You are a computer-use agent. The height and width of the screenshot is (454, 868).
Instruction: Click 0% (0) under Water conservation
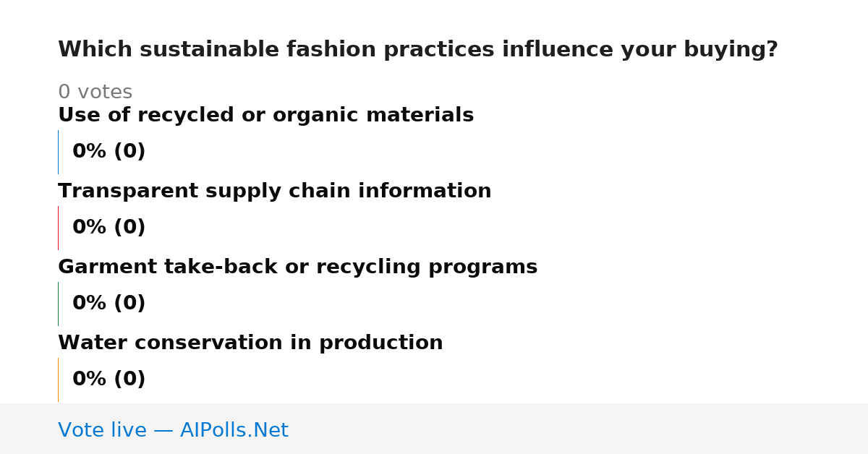click(x=109, y=380)
